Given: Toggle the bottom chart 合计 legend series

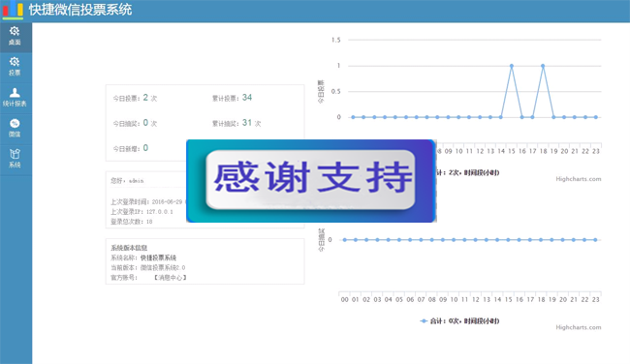Looking at the screenshot, I should point(459,321).
